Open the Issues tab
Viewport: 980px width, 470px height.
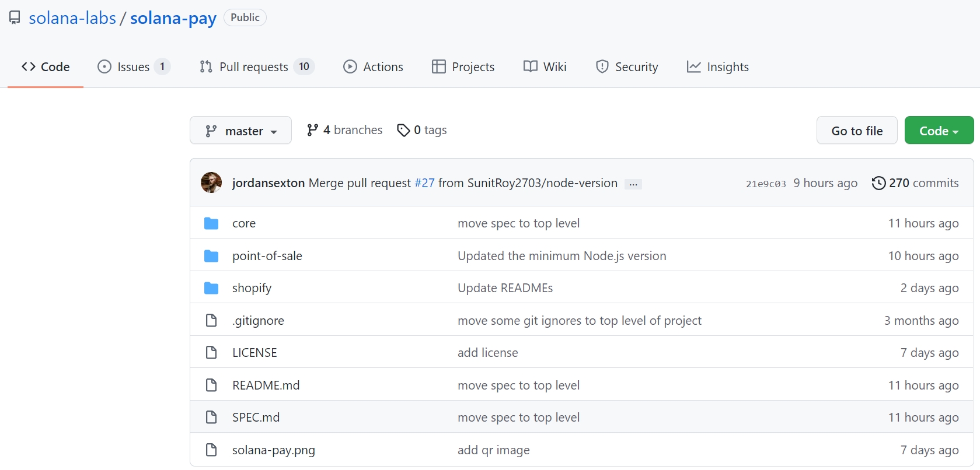click(134, 67)
